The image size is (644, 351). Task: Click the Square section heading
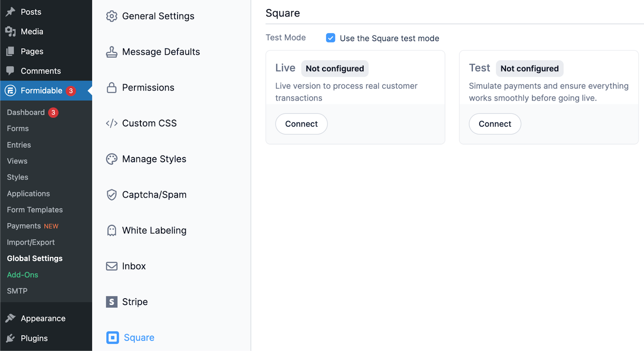283,13
